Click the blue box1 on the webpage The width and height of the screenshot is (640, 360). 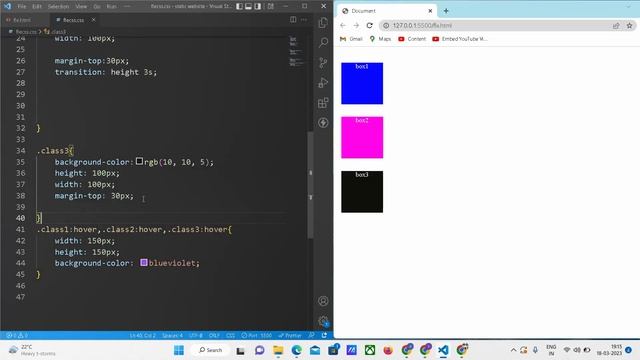(x=362, y=83)
